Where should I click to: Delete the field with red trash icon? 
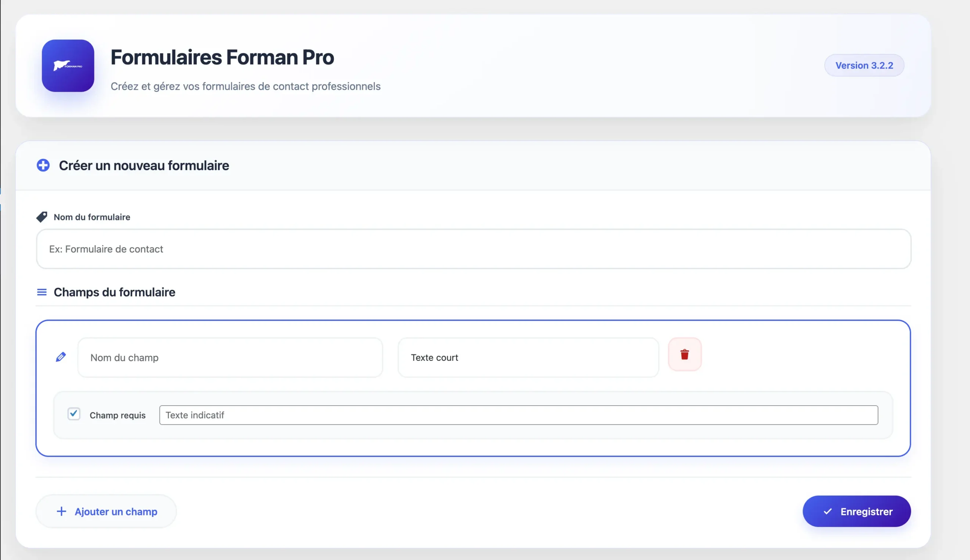[x=685, y=354]
